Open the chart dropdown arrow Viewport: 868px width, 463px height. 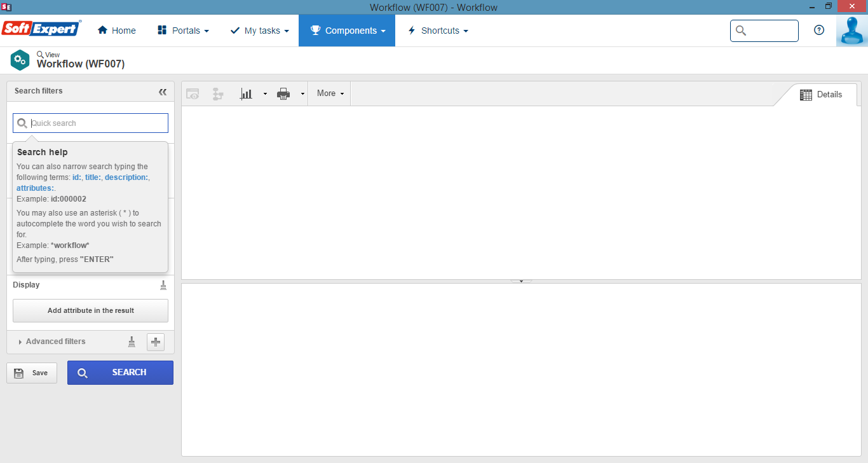click(x=265, y=94)
